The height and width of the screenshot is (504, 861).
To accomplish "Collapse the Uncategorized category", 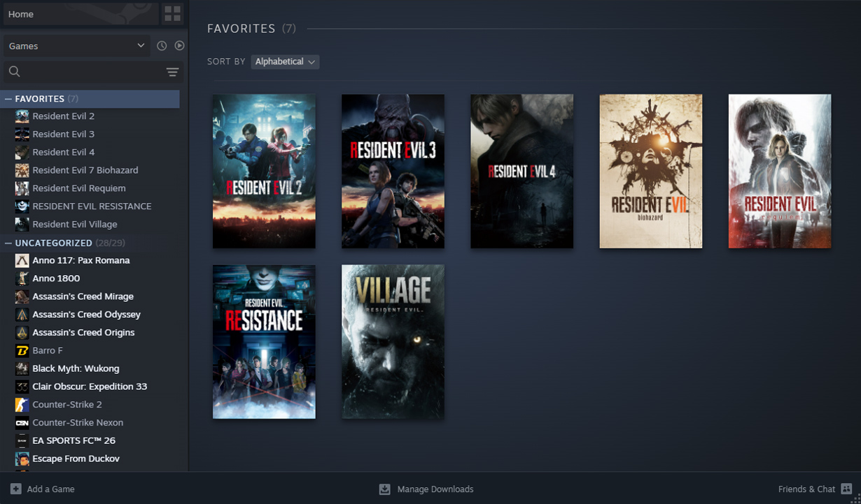I will (x=8, y=243).
